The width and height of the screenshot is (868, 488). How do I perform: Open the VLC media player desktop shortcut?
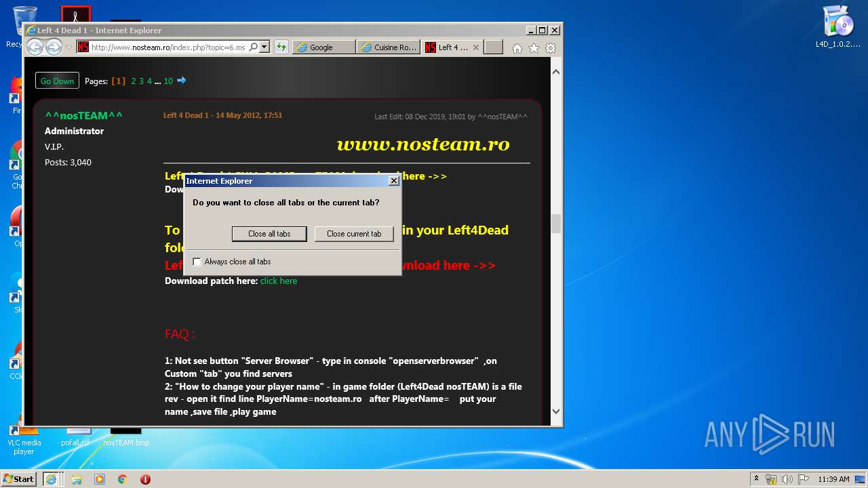pyautogui.click(x=24, y=439)
